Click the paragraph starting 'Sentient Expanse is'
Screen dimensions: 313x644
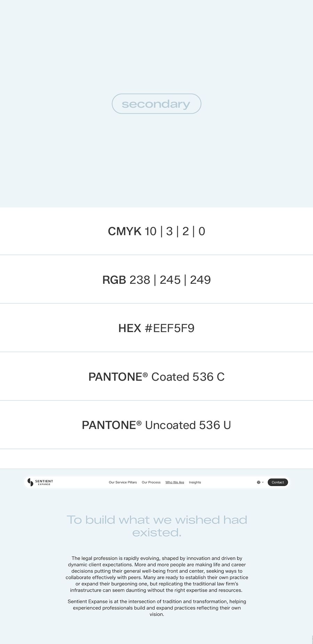(157, 608)
